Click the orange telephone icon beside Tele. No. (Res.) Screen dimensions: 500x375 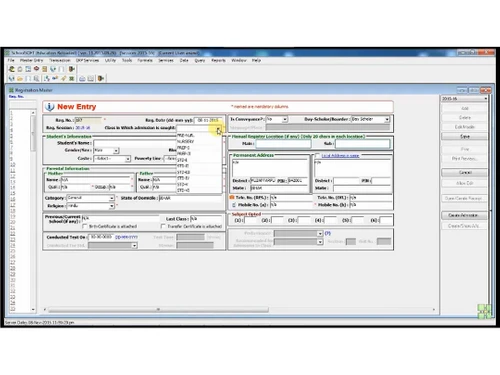click(232, 197)
